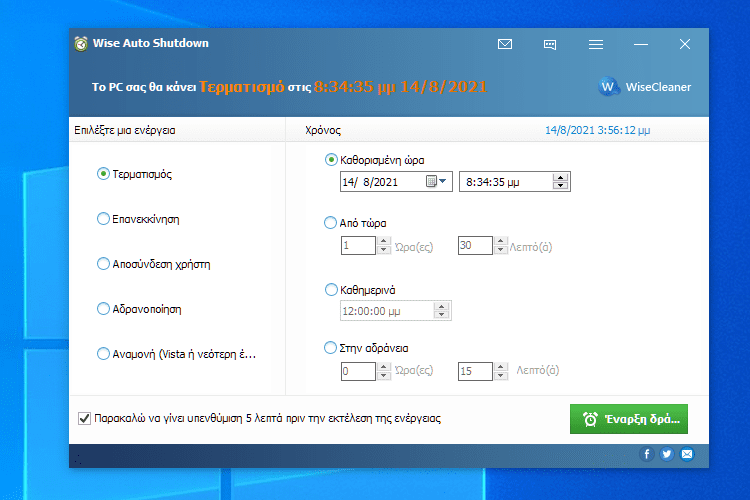Viewport: 750px width, 500px height.
Task: Click the mail envelope icon in title bar
Action: [x=505, y=44]
